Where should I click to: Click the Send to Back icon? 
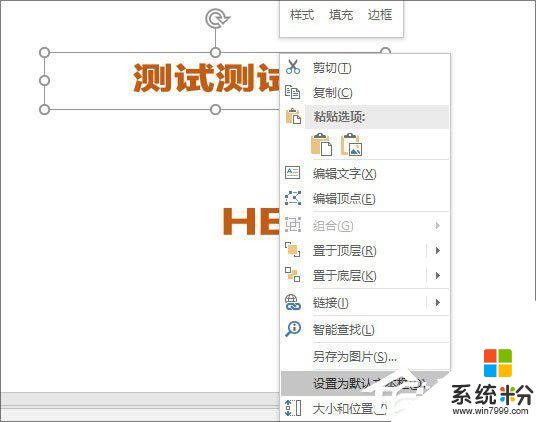click(293, 275)
